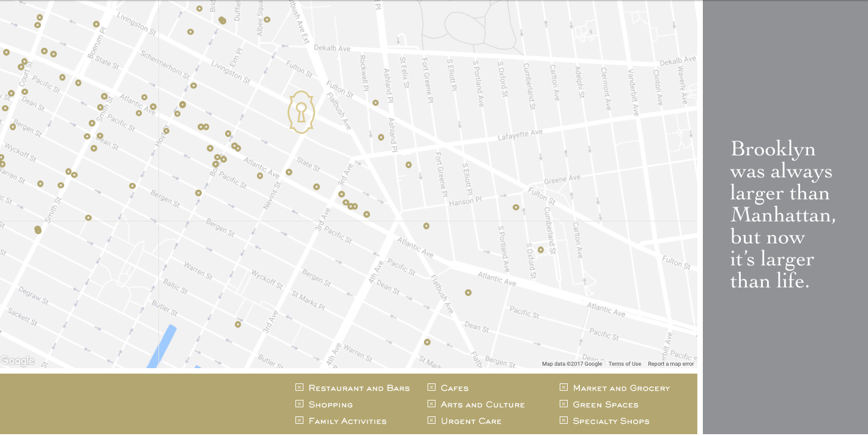This screenshot has height=436, width=868.
Task: Click the blue canal shape on map
Action: pyautogui.click(x=162, y=346)
